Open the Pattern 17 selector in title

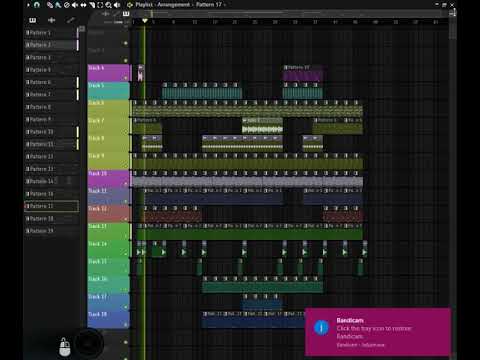pos(209,5)
